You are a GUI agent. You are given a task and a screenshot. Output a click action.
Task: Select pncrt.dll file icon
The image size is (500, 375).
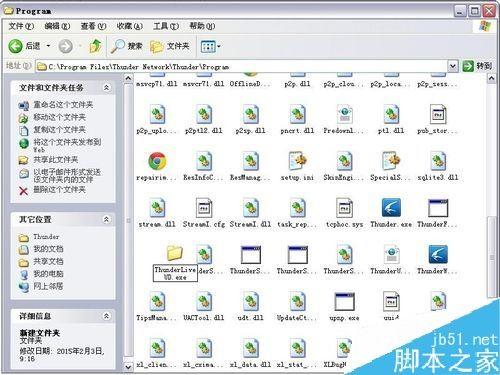pyautogui.click(x=298, y=114)
